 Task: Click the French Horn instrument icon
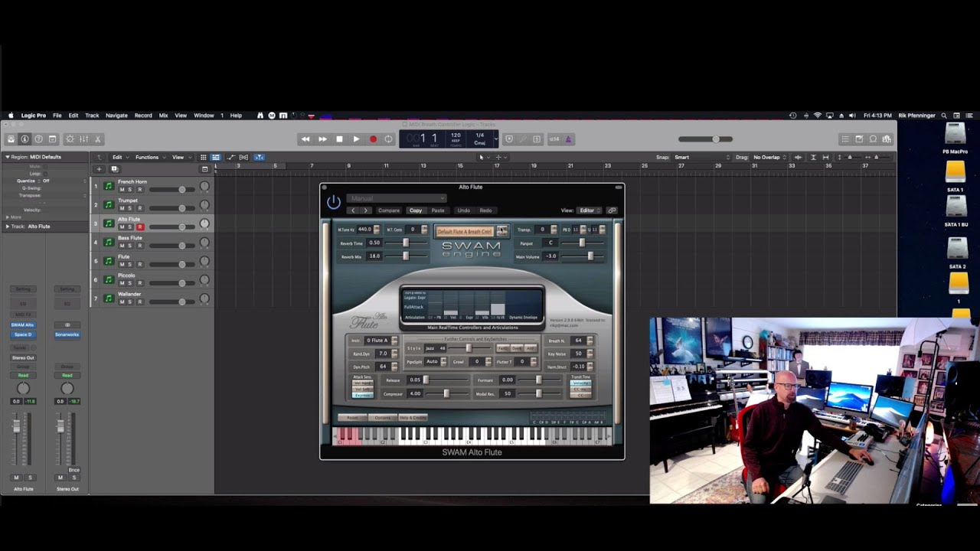pyautogui.click(x=108, y=186)
